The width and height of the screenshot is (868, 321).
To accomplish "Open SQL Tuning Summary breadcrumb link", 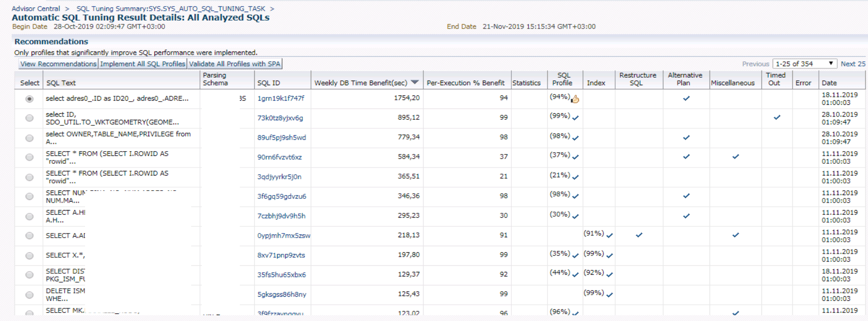I will 171,8.
